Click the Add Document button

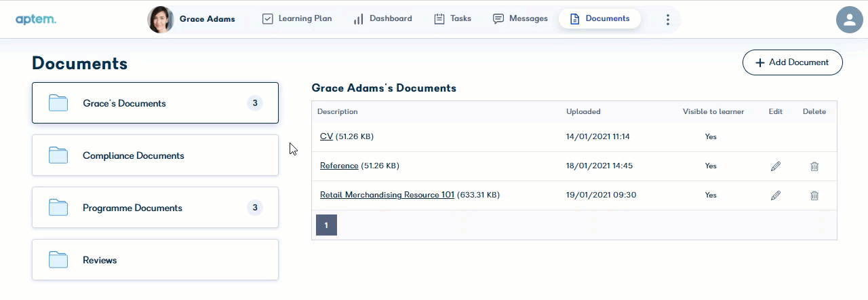793,62
